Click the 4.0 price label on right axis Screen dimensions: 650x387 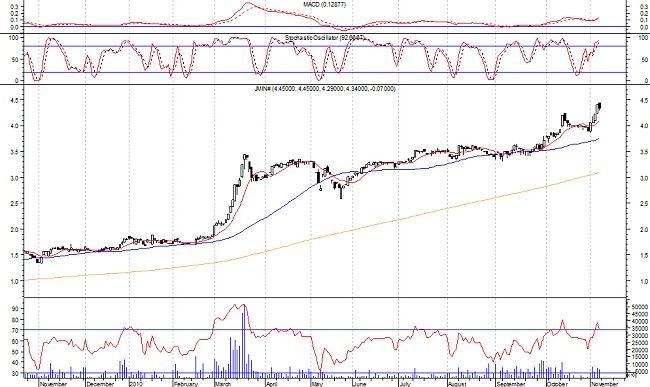tap(644, 126)
